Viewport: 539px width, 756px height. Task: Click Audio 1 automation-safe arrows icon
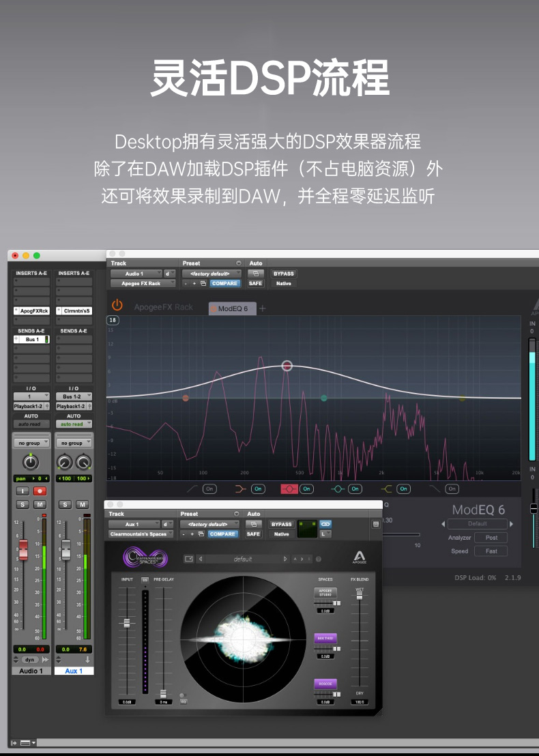[x=45, y=660]
